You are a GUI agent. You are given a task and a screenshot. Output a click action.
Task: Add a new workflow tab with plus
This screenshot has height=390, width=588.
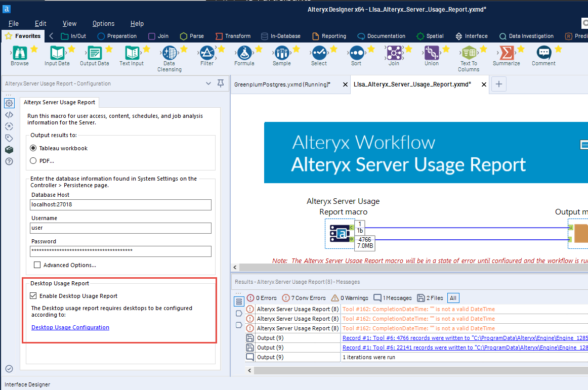tap(498, 84)
